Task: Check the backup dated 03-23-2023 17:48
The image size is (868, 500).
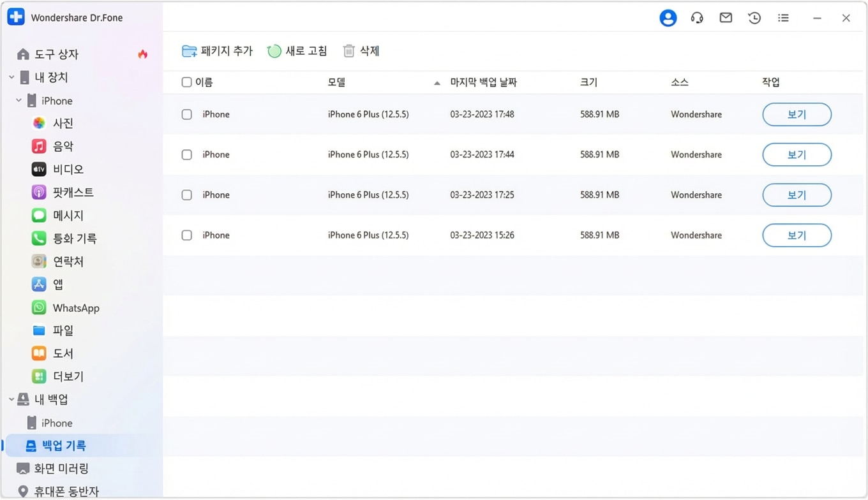Action: click(186, 115)
